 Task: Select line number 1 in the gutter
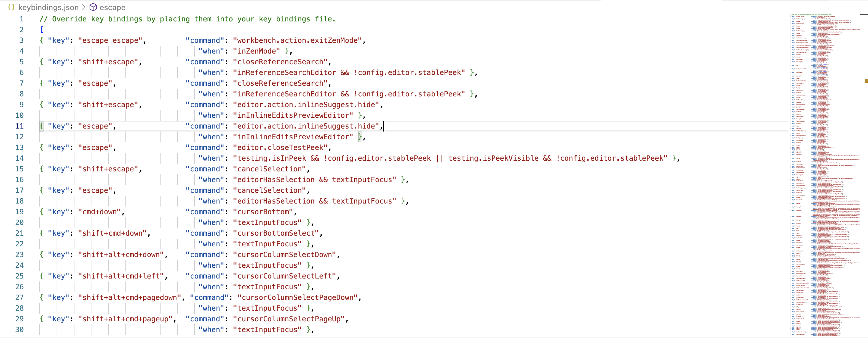coord(21,19)
